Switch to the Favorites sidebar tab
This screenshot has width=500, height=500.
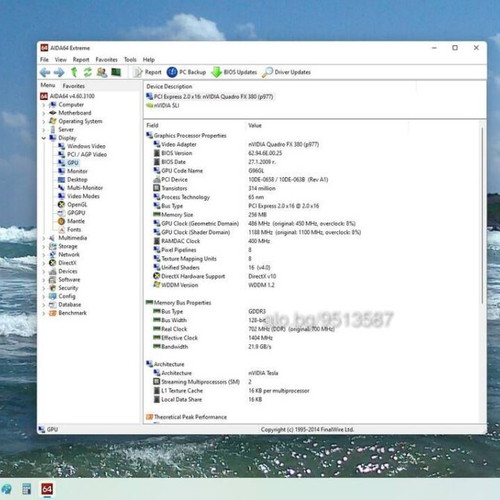click(x=74, y=86)
